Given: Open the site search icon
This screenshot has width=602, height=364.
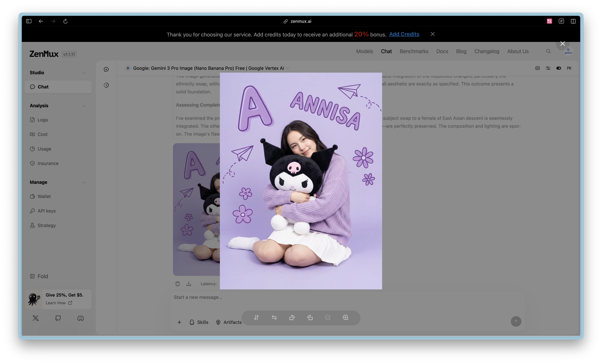Looking at the screenshot, I should pos(548,51).
